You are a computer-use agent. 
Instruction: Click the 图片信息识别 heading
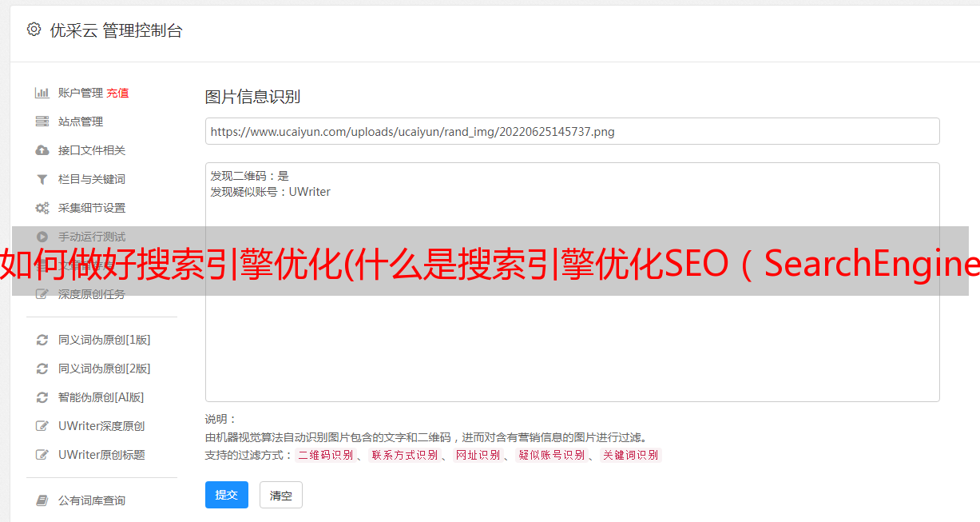point(252,97)
